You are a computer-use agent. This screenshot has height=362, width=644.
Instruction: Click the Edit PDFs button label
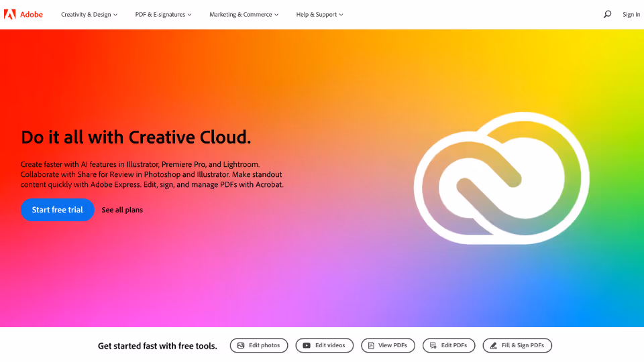(x=454, y=346)
